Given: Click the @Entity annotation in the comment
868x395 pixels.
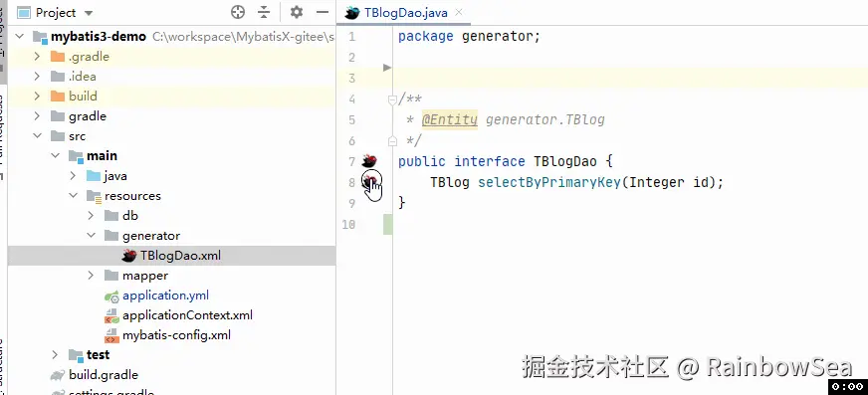Looking at the screenshot, I should pos(450,119).
